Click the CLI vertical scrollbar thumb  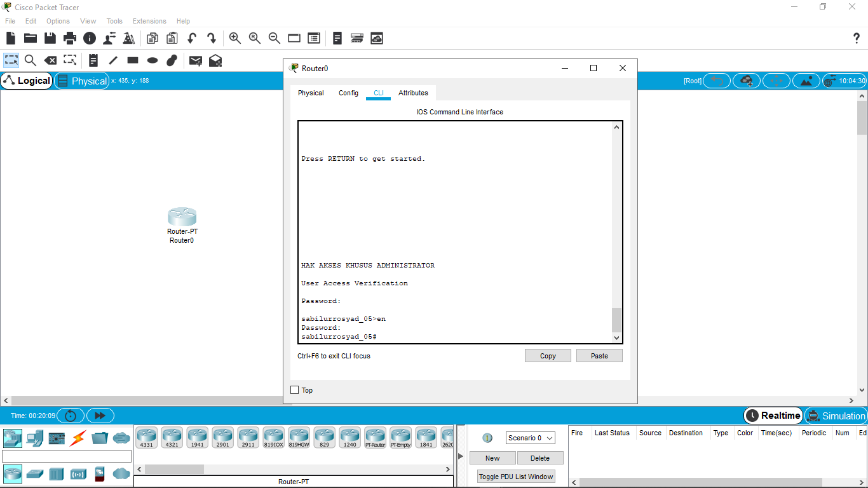click(616, 320)
